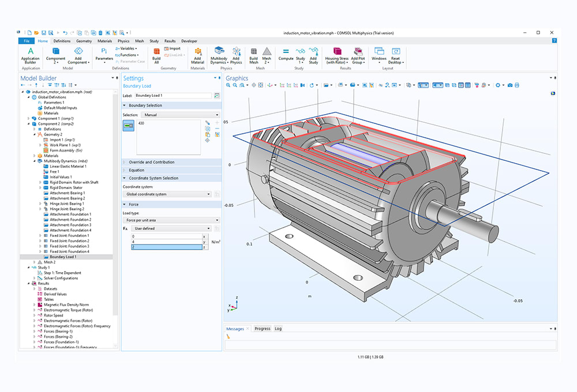The height and width of the screenshot is (392, 577).
Task: Switch to the Physics ribbon tab
Action: 123,42
